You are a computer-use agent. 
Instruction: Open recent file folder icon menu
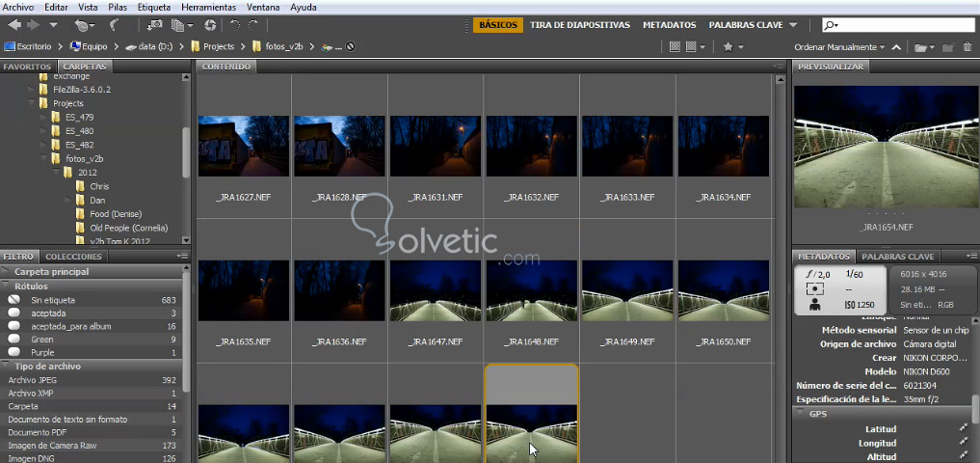924,47
